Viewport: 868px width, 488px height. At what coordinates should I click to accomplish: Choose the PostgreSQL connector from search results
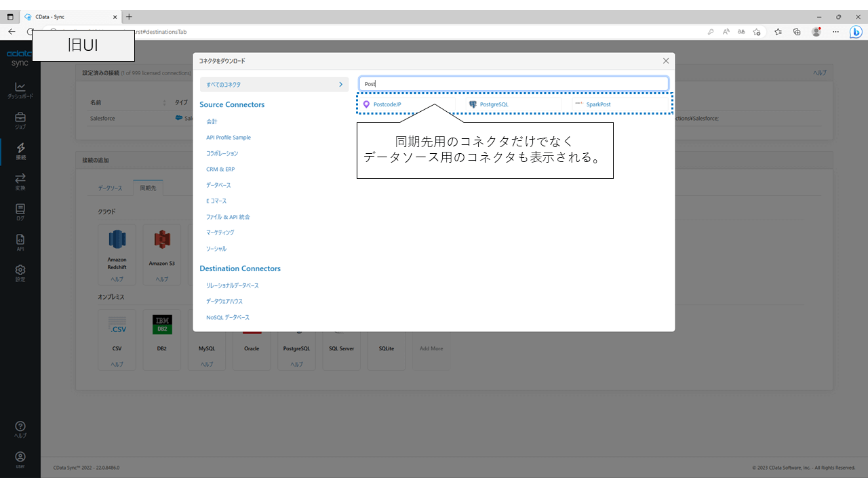pos(488,104)
